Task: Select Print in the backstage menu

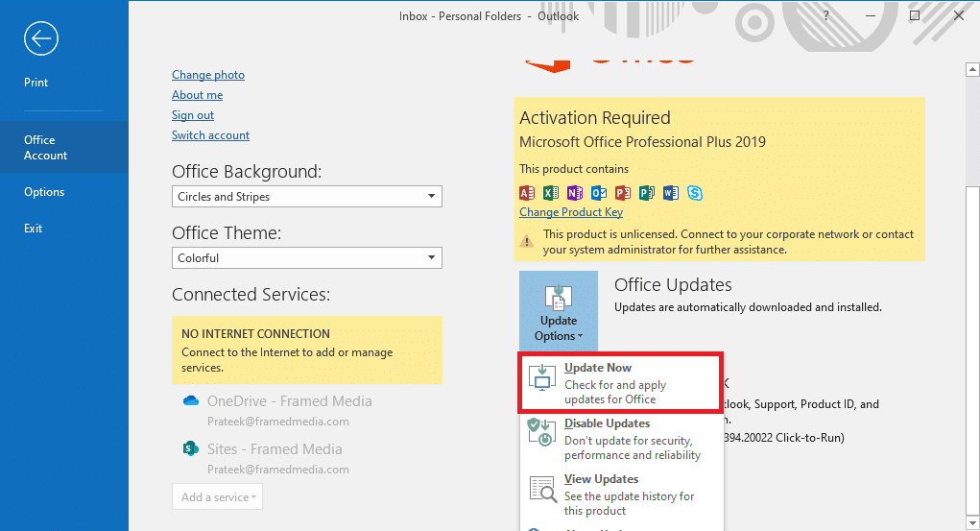Action: click(x=36, y=82)
